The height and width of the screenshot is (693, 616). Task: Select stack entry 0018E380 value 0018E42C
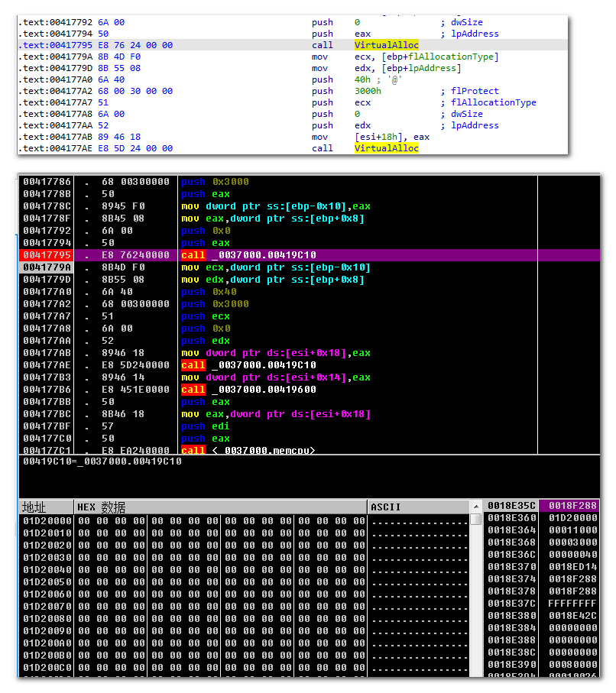click(x=542, y=616)
